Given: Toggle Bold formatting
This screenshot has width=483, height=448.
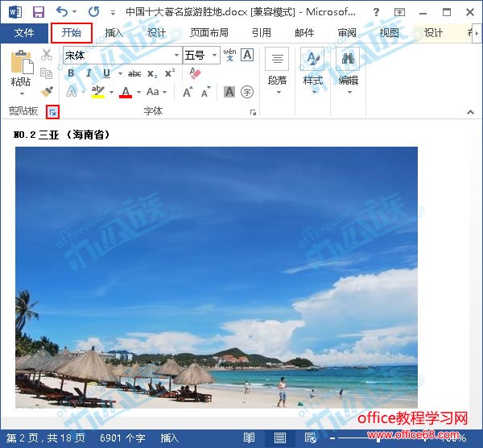Looking at the screenshot, I should [71, 73].
